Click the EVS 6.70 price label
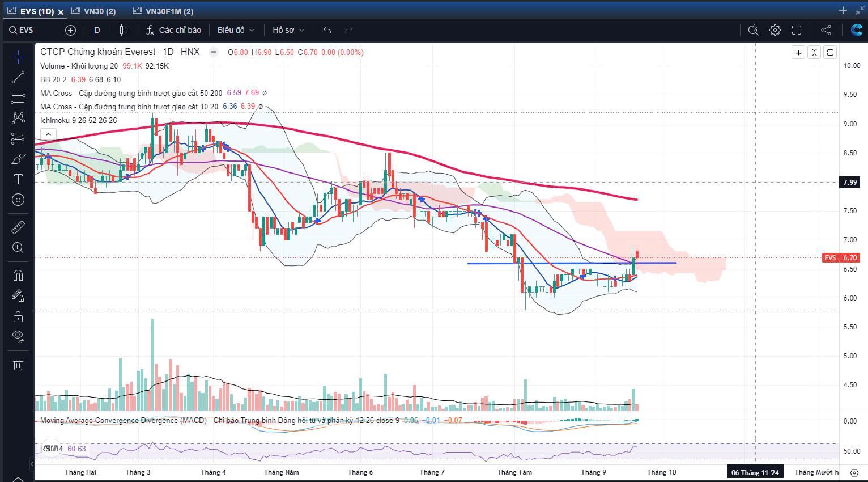The height and width of the screenshot is (482, 868). pyautogui.click(x=841, y=257)
